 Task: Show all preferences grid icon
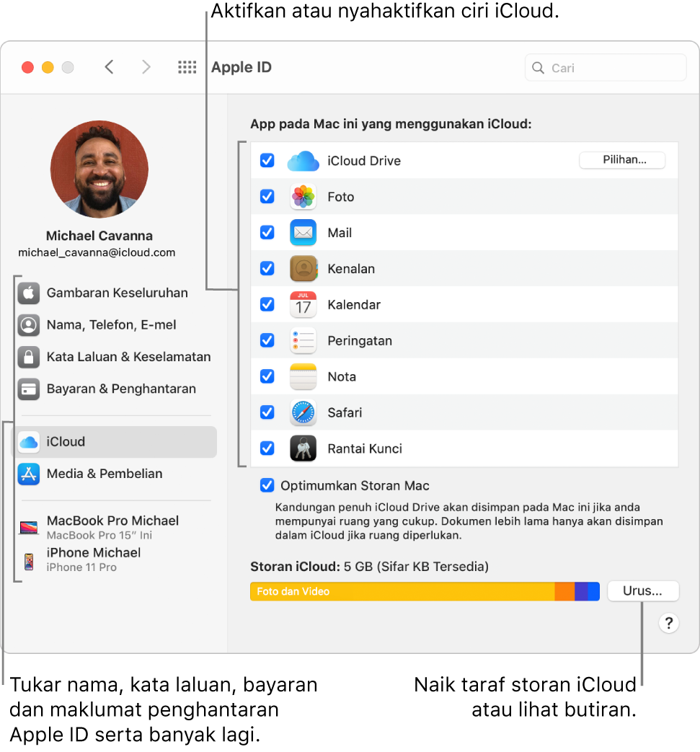187,67
